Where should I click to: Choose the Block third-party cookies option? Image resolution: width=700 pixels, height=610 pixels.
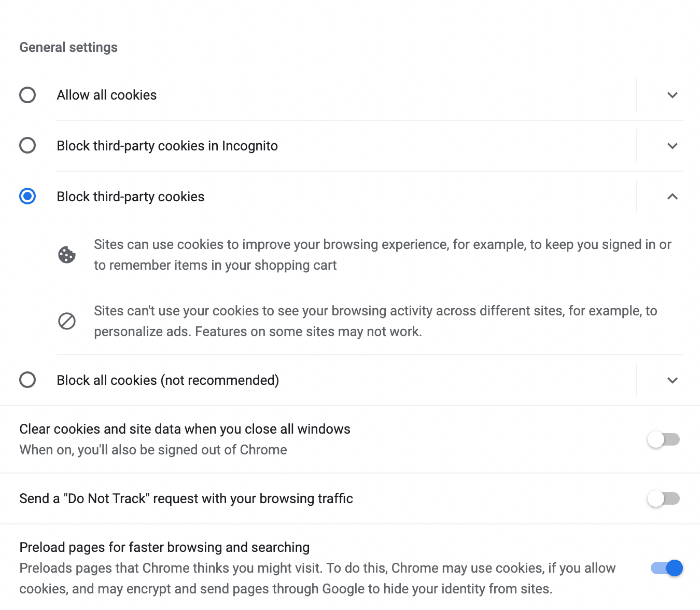click(27, 197)
